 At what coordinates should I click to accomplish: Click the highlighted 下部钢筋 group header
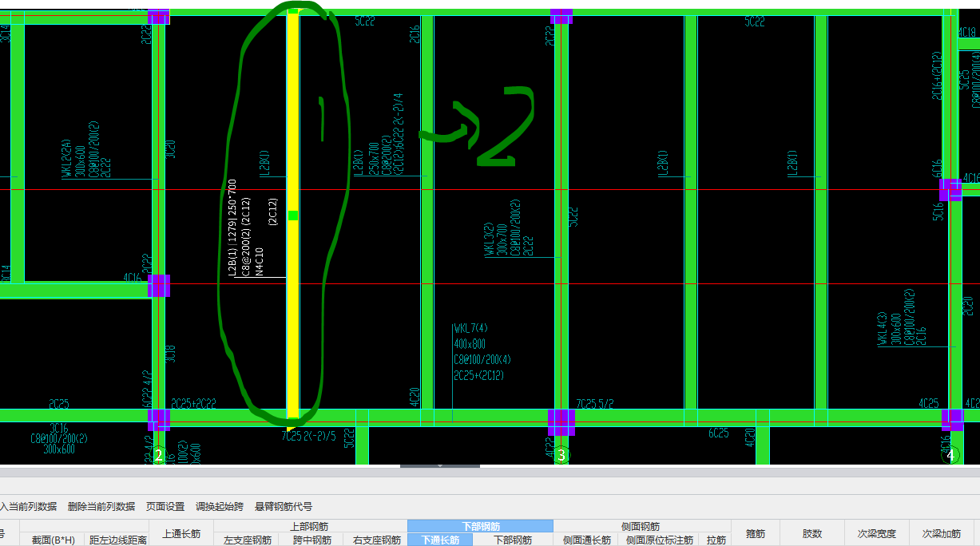pos(480,526)
